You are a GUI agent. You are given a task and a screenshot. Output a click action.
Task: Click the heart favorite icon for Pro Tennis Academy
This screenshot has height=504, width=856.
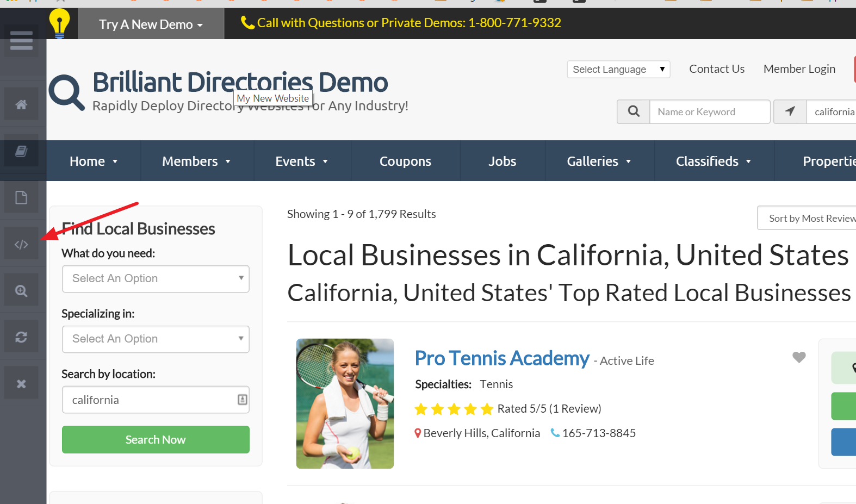pos(799,357)
